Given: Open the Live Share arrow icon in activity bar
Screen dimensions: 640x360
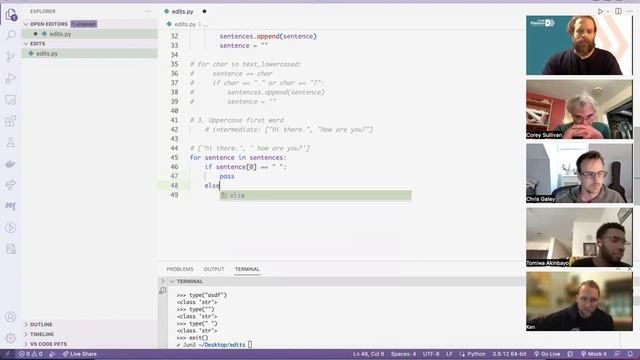Looking at the screenshot, I should pos(11,185).
